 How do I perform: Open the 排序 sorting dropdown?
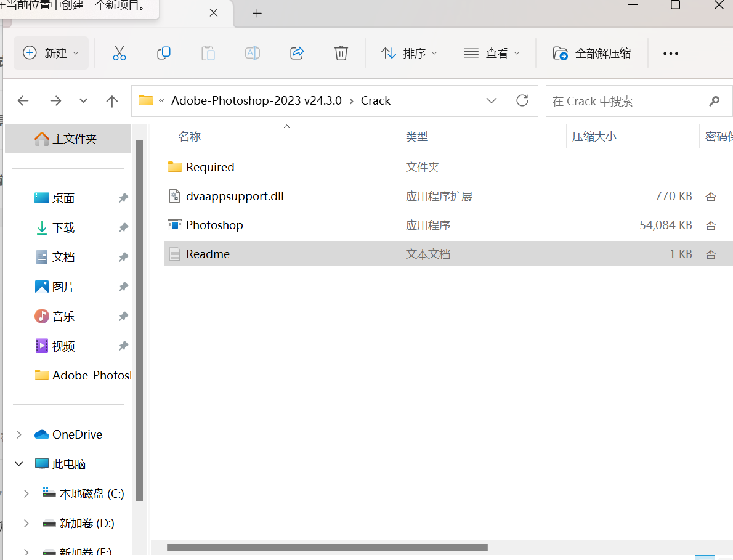click(410, 53)
